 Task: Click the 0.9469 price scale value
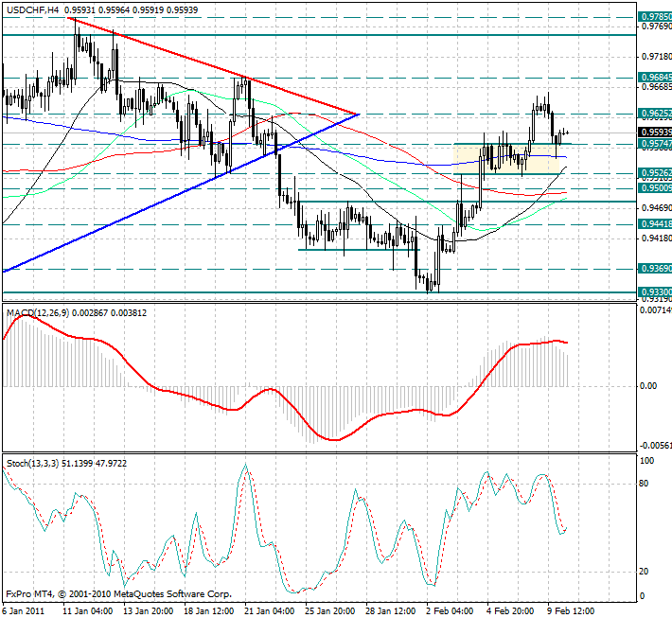[656, 208]
